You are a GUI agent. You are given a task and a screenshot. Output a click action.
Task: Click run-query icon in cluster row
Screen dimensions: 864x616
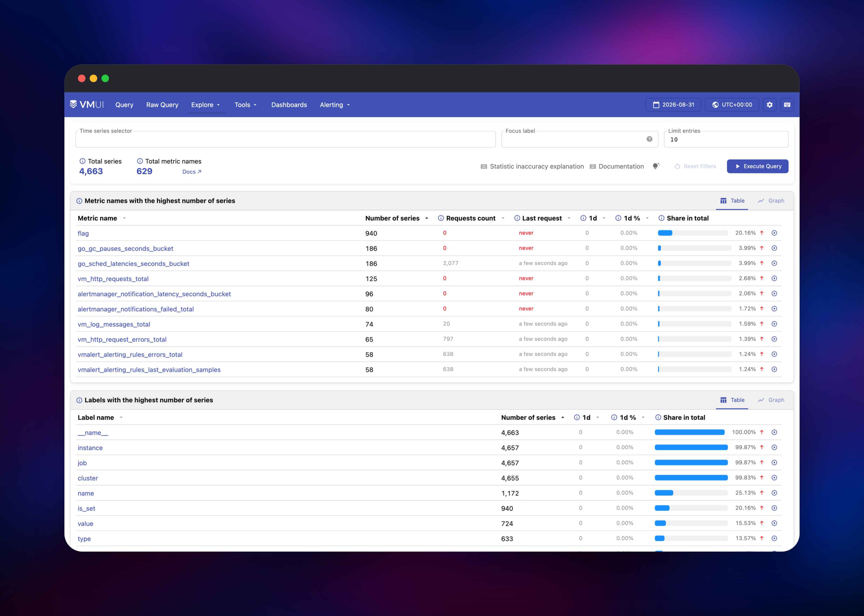click(774, 478)
